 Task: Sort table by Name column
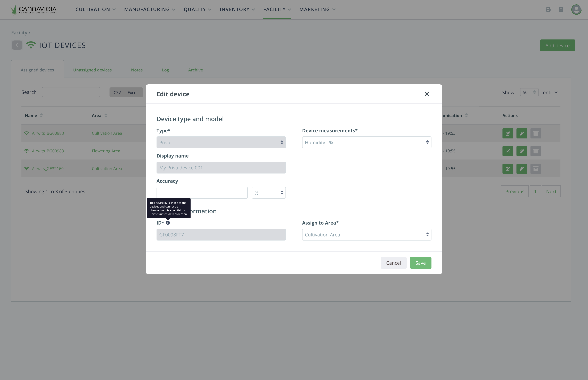(41, 115)
